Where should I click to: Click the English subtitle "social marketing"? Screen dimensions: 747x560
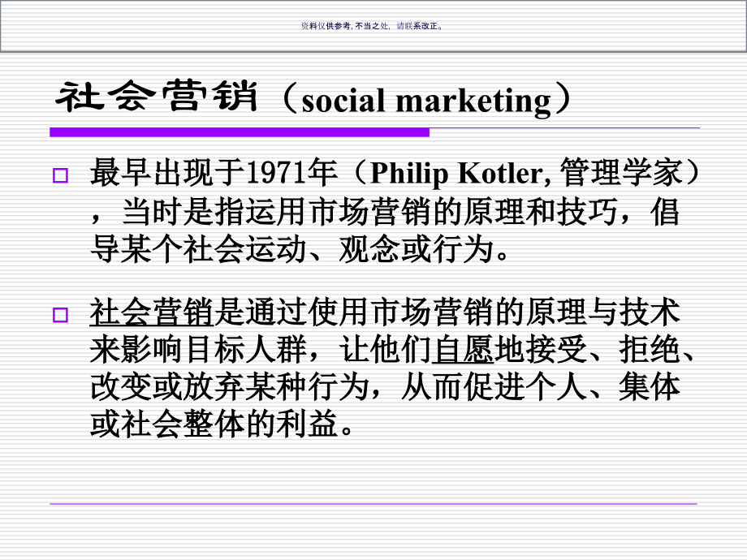tap(425, 101)
